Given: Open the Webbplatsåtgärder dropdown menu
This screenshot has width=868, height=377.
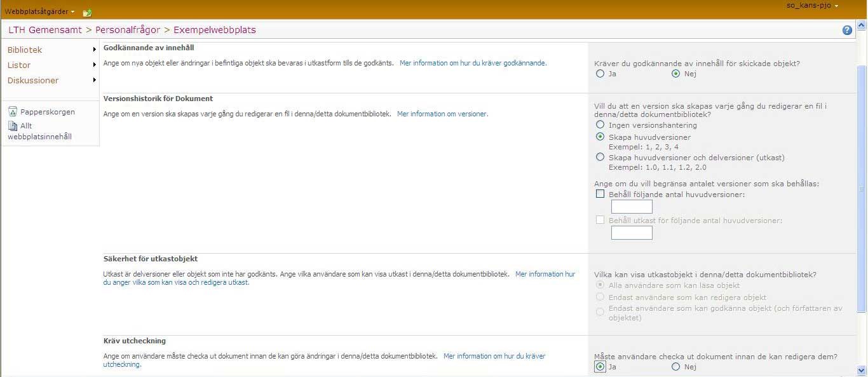Looking at the screenshot, I should pos(39,11).
